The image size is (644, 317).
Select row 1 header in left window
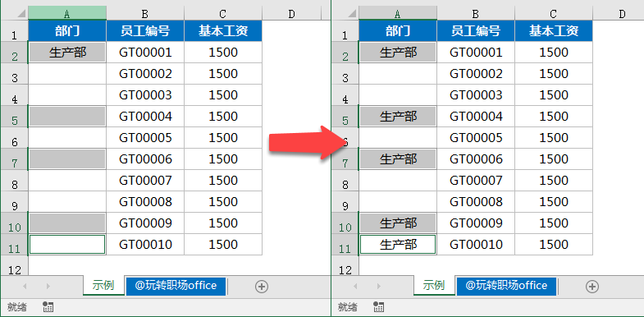14,31
